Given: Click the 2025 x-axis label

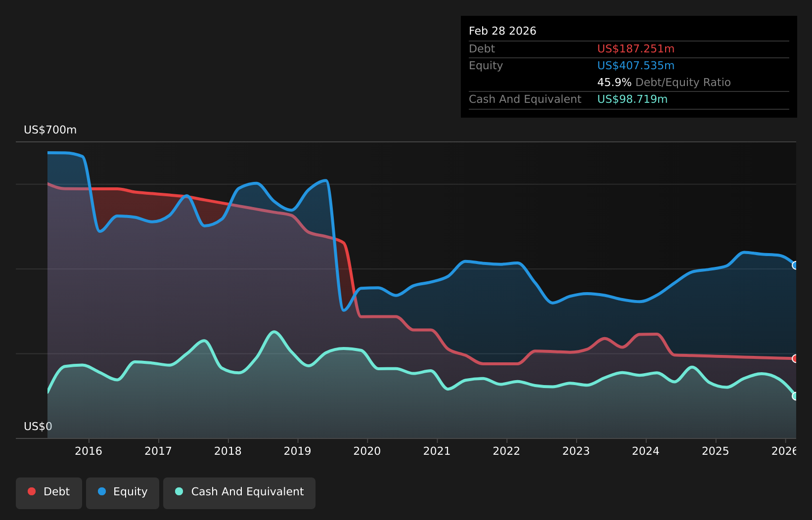Looking at the screenshot, I should coord(716,451).
